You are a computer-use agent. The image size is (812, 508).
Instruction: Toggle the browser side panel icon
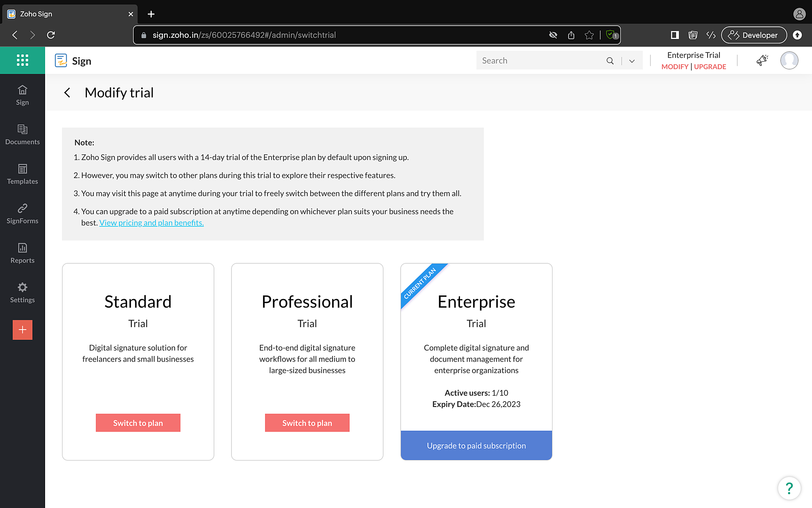click(675, 35)
